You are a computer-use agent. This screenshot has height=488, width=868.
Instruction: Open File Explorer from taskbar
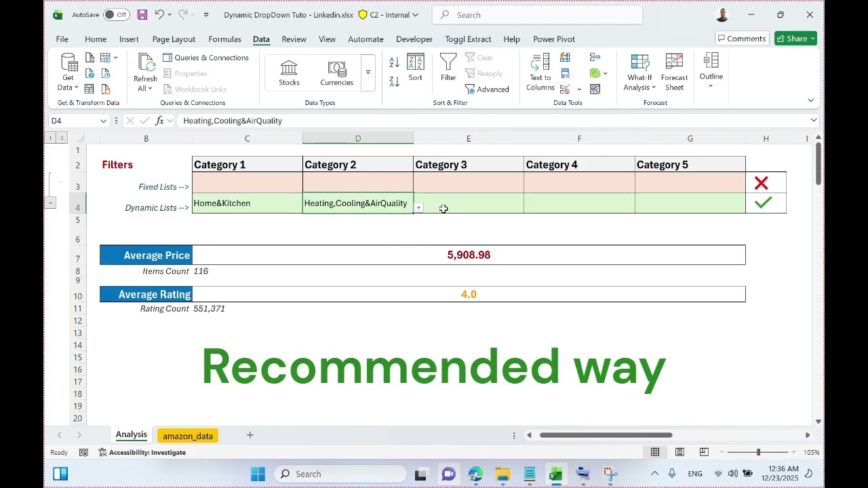pos(502,474)
